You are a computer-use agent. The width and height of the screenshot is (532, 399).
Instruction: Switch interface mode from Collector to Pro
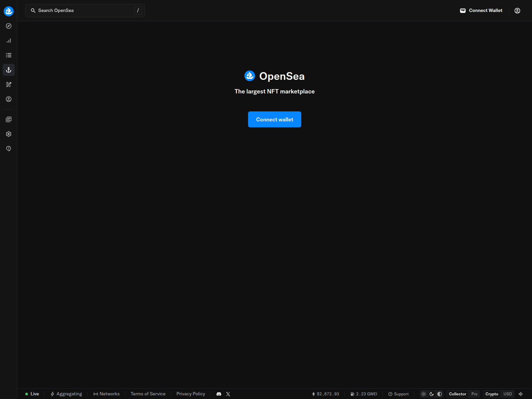tap(474, 394)
